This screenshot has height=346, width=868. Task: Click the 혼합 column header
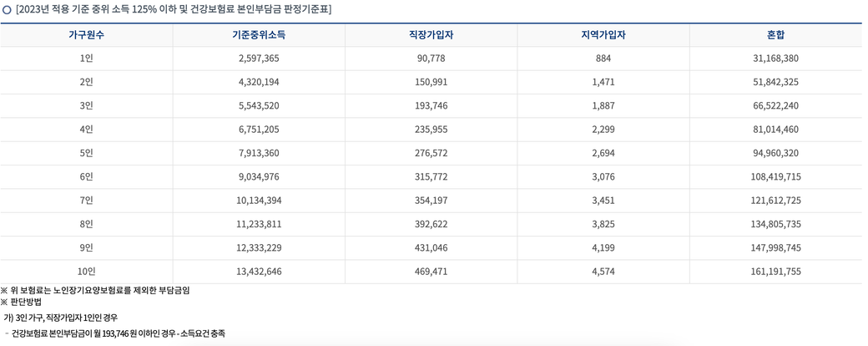pyautogui.click(x=775, y=35)
